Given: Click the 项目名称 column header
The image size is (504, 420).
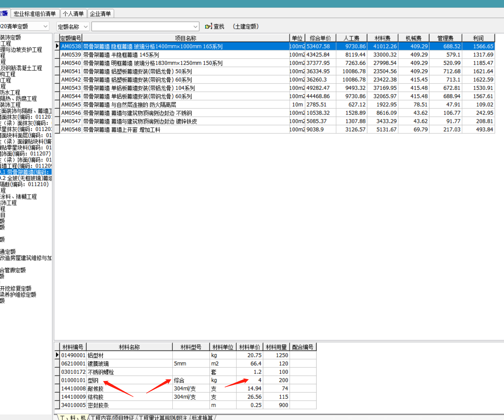Looking at the screenshot, I should pyautogui.click(x=186, y=38).
